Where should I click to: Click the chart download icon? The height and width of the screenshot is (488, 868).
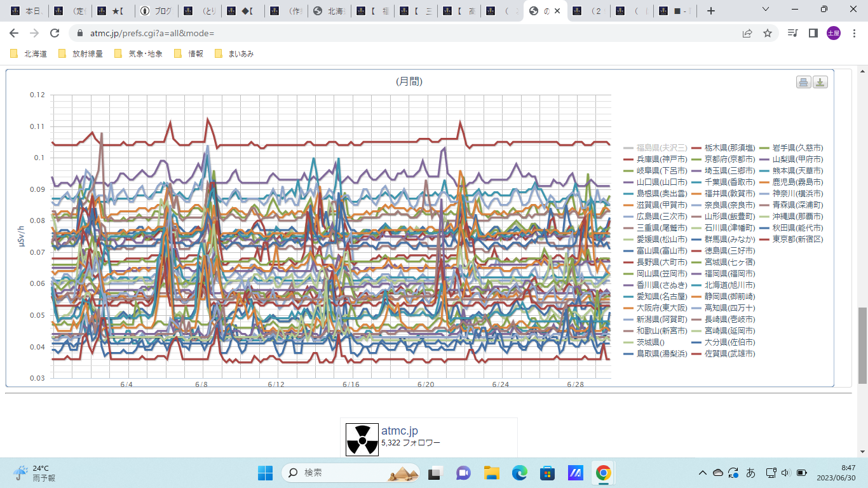[x=820, y=82]
